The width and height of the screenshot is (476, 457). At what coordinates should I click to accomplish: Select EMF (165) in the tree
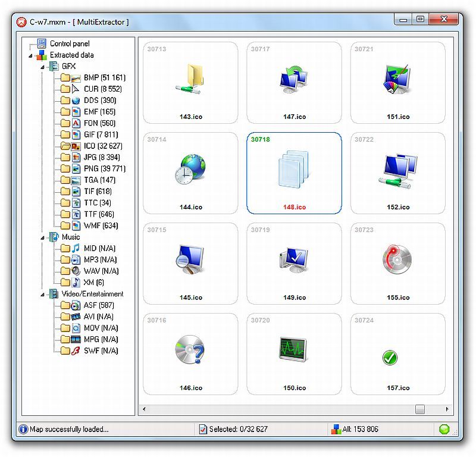click(99, 112)
